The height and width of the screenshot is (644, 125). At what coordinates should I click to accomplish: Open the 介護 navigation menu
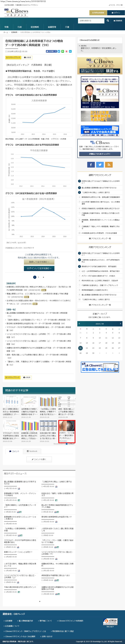coord(67,27)
